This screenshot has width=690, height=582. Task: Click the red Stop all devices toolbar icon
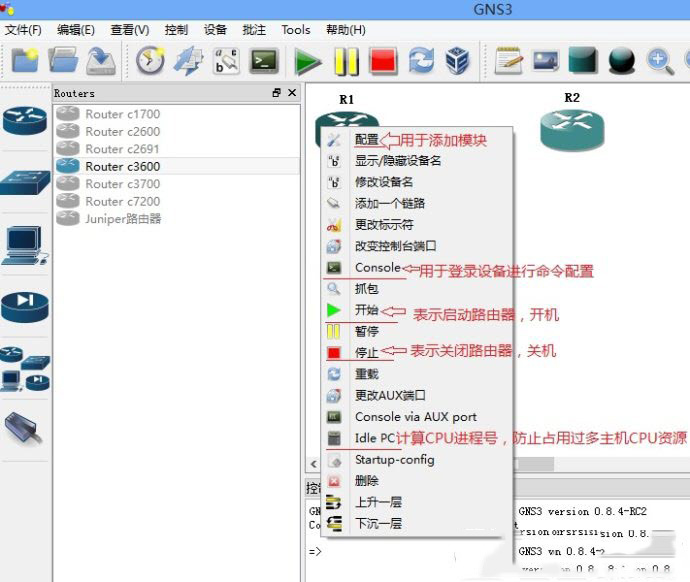(383, 62)
